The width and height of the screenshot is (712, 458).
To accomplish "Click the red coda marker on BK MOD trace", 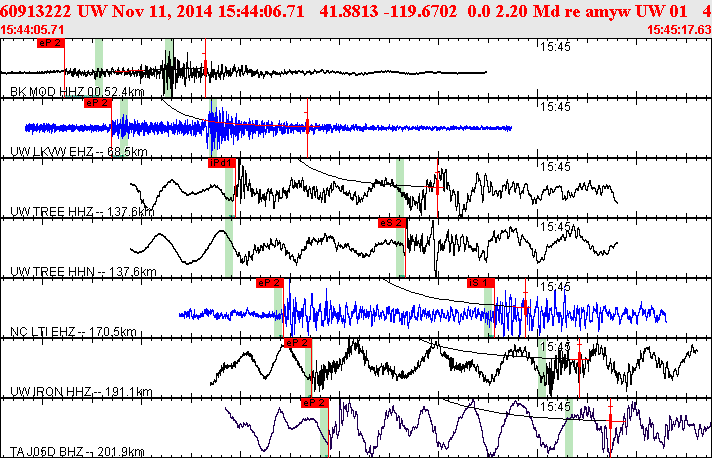I will coord(205,68).
